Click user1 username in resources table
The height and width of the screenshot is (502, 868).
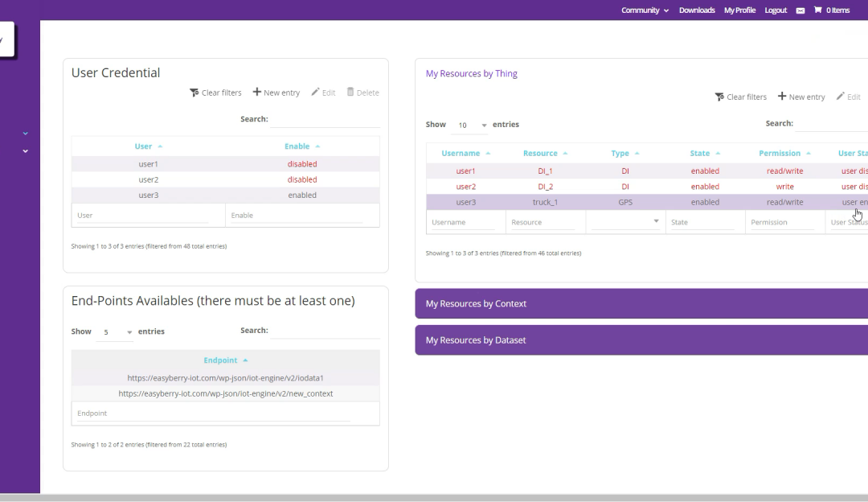(x=465, y=171)
